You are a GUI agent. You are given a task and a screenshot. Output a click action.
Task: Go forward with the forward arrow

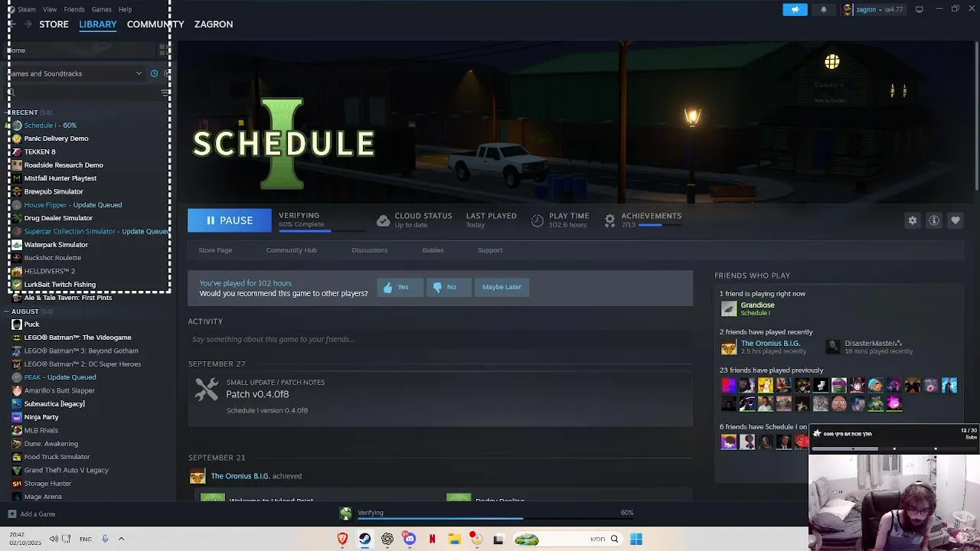pos(28,24)
